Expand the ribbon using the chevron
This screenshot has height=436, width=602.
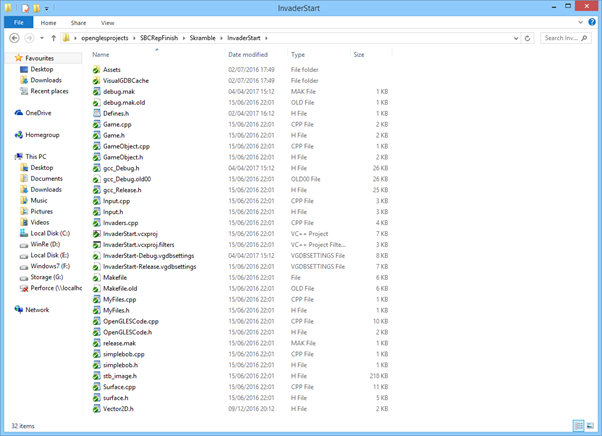click(x=581, y=22)
